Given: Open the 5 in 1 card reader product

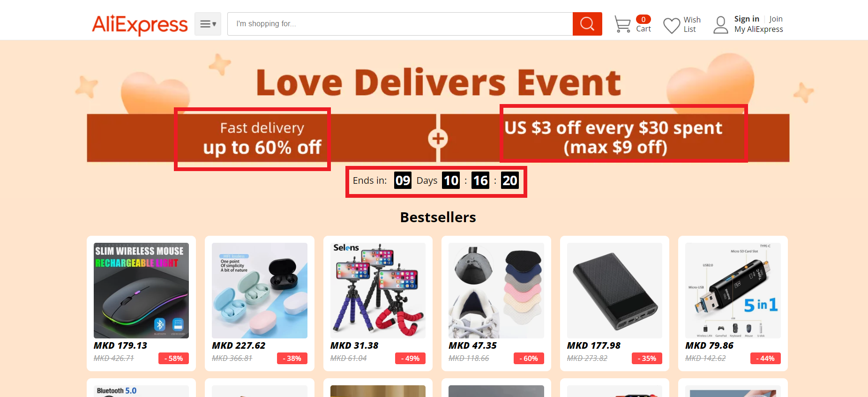Looking at the screenshot, I should coord(733,291).
